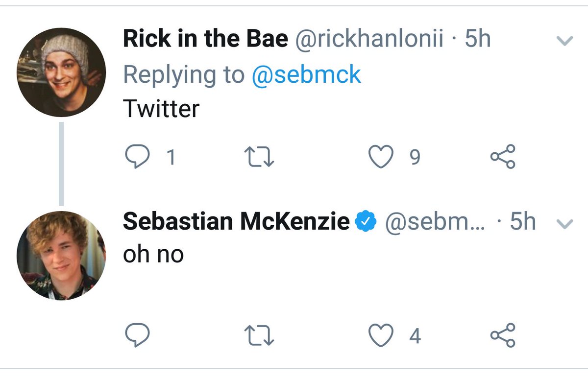Reply to Sebastian McKenzie's "oh no" tweet
This screenshot has height=379, width=588.
coord(138,335)
